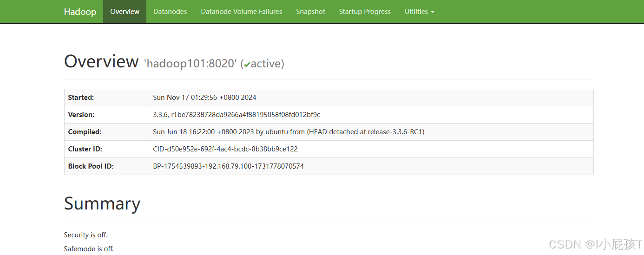Select the start time 'Sun Nov 17 01:29:56 +0800 2024'
644x255 pixels.
pyautogui.click(x=205, y=98)
